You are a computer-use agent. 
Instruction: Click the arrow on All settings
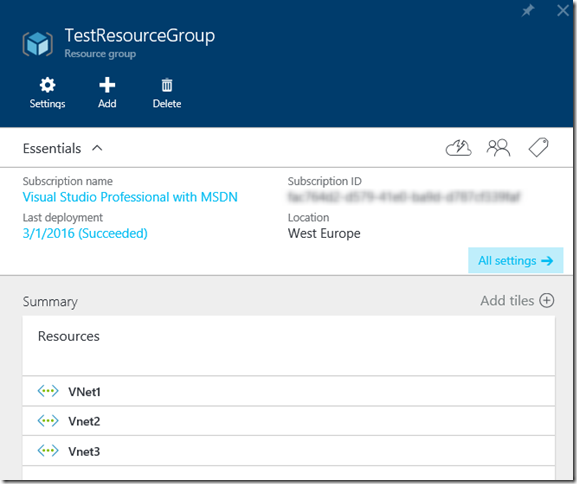pos(547,261)
